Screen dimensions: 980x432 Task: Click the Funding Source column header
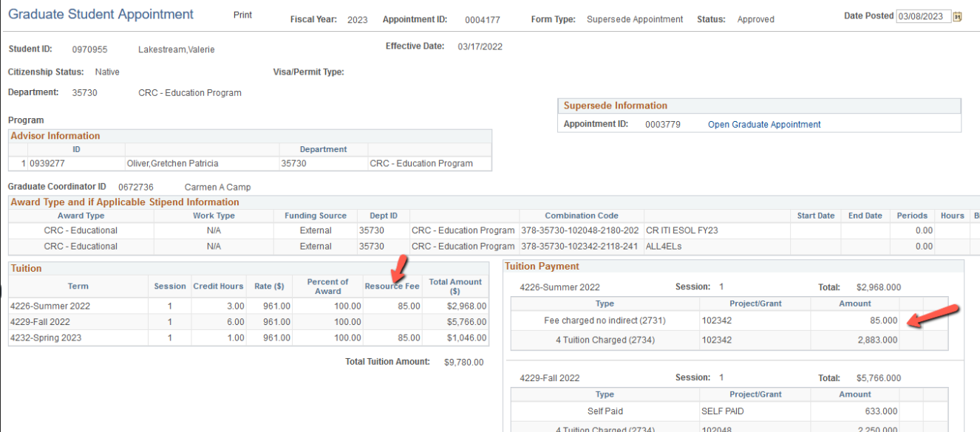pyautogui.click(x=315, y=216)
